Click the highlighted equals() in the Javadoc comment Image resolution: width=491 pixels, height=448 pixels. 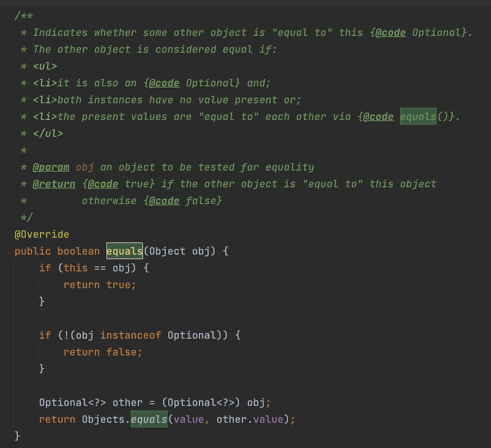[x=419, y=117]
